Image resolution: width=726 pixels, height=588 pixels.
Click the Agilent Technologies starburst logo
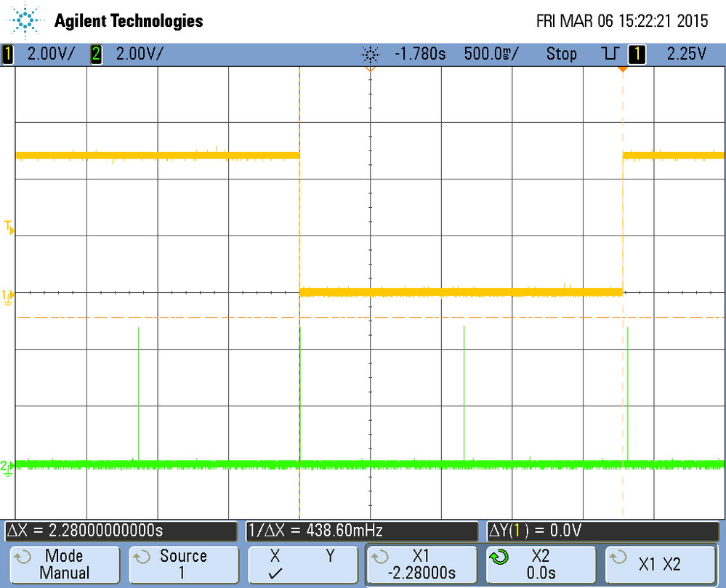[25, 20]
